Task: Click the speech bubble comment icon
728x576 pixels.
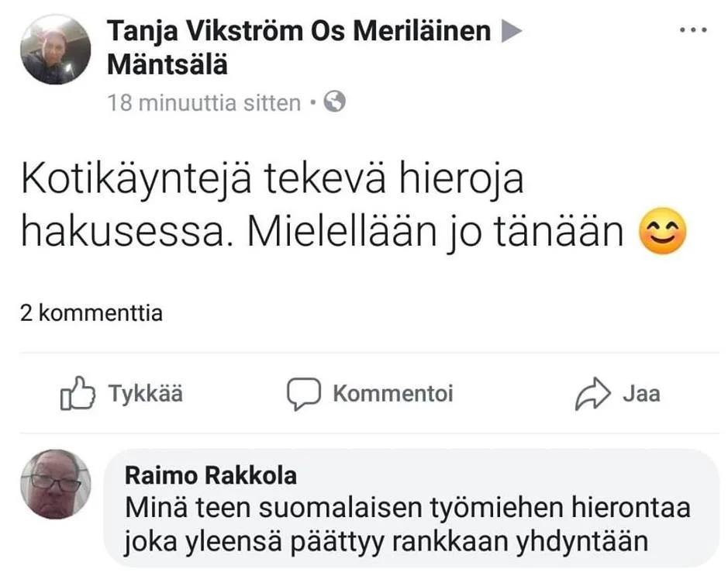Action: [x=304, y=393]
